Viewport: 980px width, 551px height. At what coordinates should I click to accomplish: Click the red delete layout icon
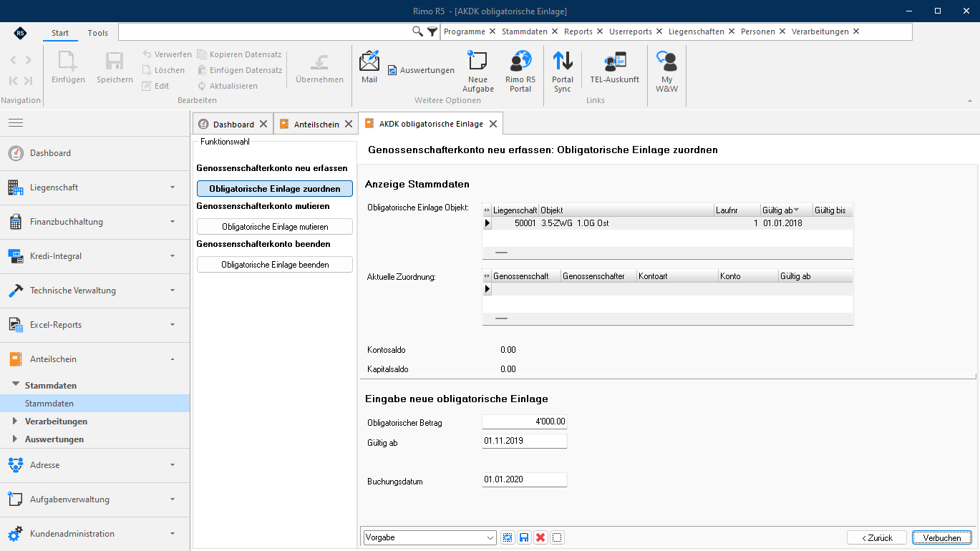point(540,537)
